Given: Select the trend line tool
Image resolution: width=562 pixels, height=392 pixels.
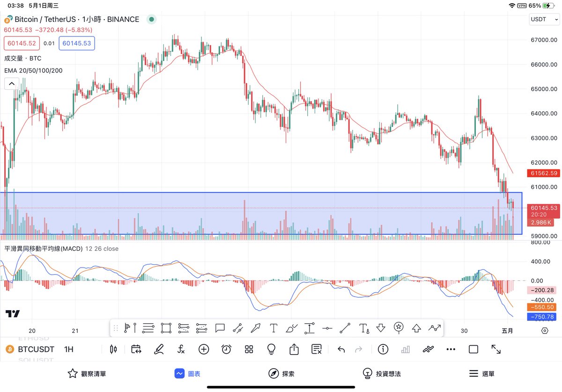Looking at the screenshot, I should tap(345, 328).
